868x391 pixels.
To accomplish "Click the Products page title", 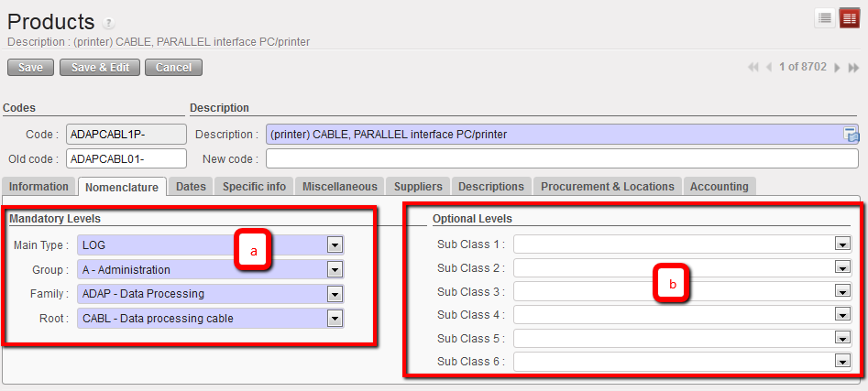I will pyautogui.click(x=51, y=22).
